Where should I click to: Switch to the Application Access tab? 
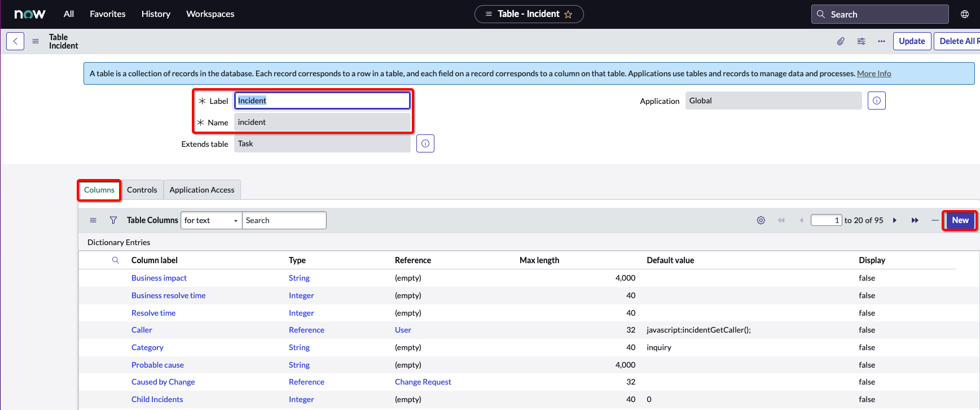point(202,190)
